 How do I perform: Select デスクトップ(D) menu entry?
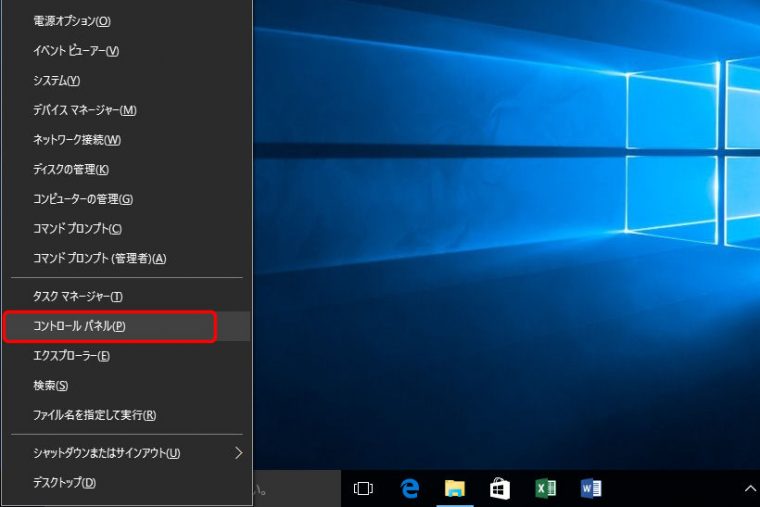[127, 483]
